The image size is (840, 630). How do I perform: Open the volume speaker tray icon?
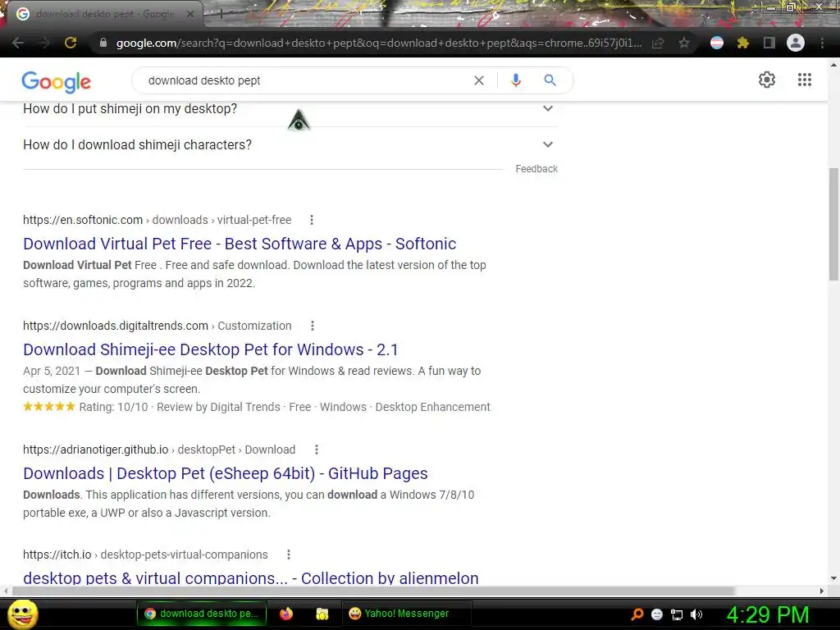[x=696, y=614]
